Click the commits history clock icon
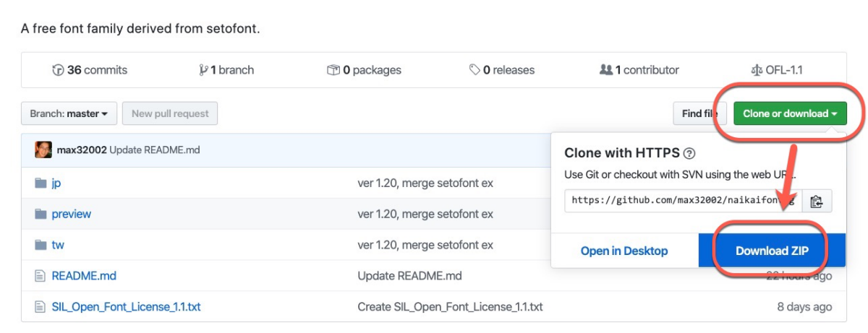868x333 pixels. [58, 70]
